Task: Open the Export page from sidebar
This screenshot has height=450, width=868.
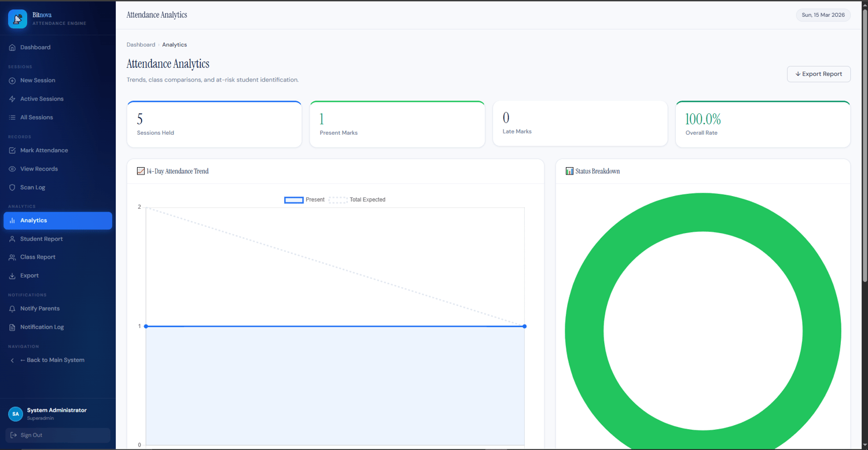Action: pos(58,276)
